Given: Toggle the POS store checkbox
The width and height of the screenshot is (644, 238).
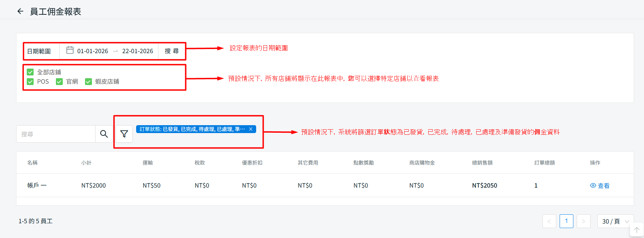Looking at the screenshot, I should 30,82.
